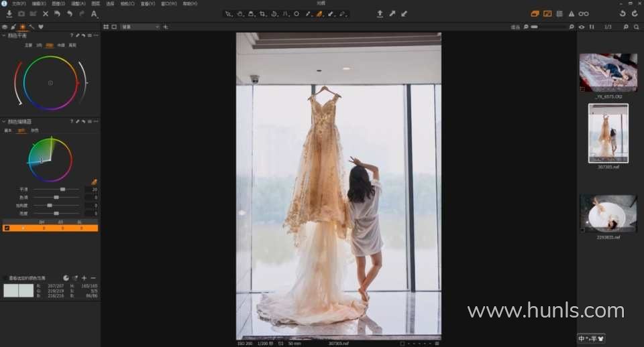Reset the Color Editor with its arrow icon
Viewport: 644px width, 347px height.
pyautogui.click(x=83, y=121)
